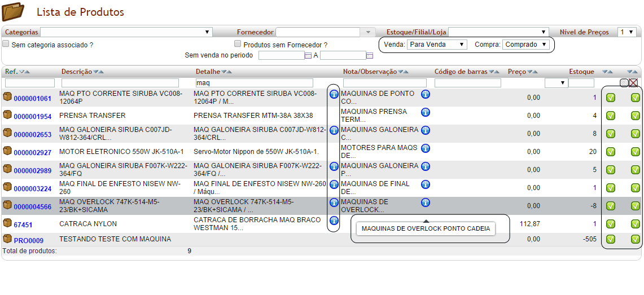Open note info icon for MOTORES PARA MAQS
The width and height of the screenshot is (644, 295).
click(426, 148)
